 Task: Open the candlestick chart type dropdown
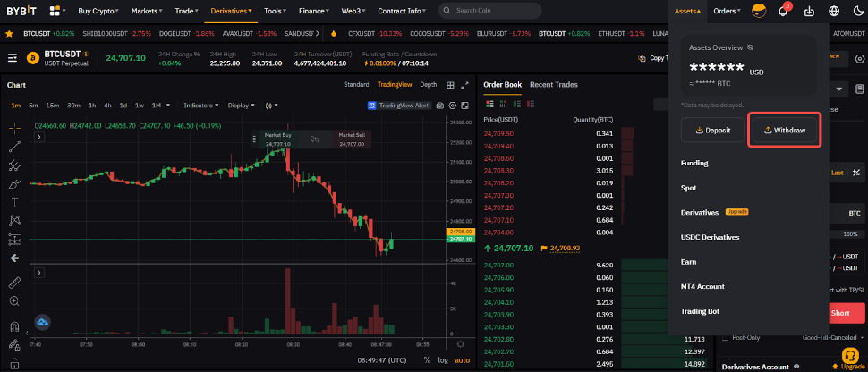(x=271, y=106)
